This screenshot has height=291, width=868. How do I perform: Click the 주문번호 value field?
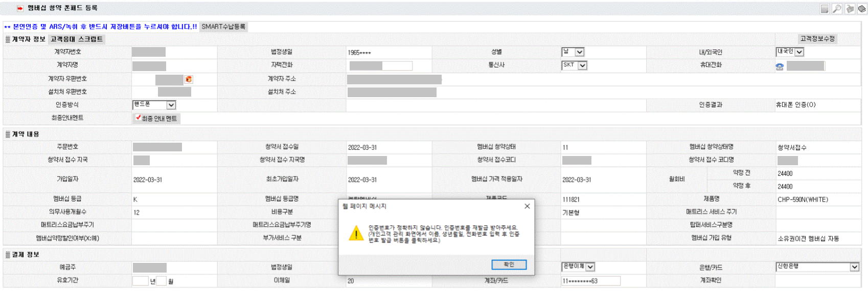[x=157, y=147]
